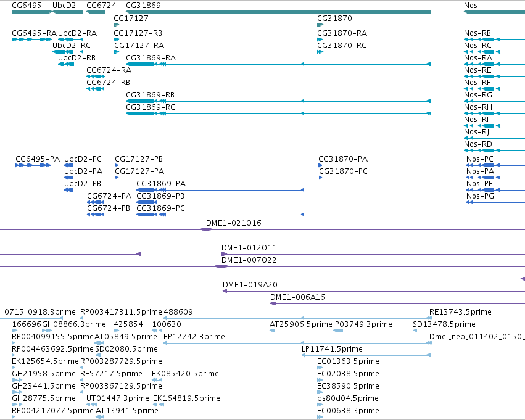The image size is (525, 420).
Task: Open the Nos gene label
Action: click(471, 6)
